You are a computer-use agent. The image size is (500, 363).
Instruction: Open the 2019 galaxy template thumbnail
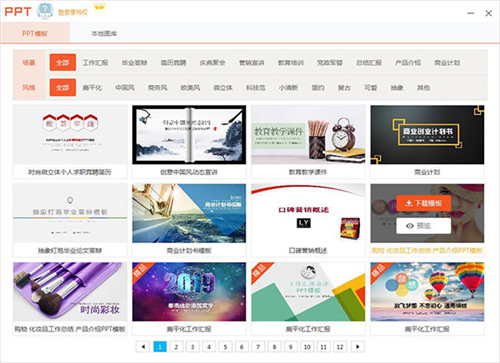189,292
